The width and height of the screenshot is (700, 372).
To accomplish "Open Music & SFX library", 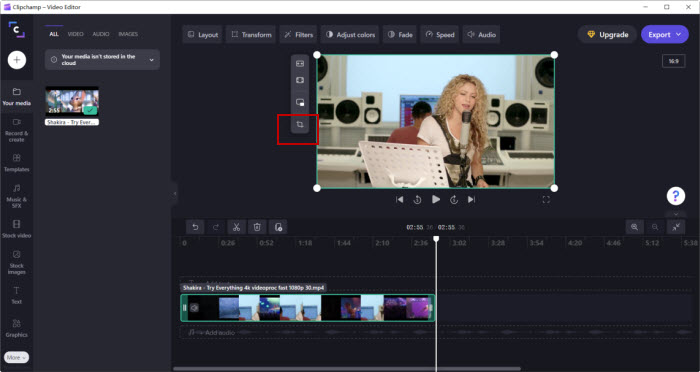I will coord(17,196).
